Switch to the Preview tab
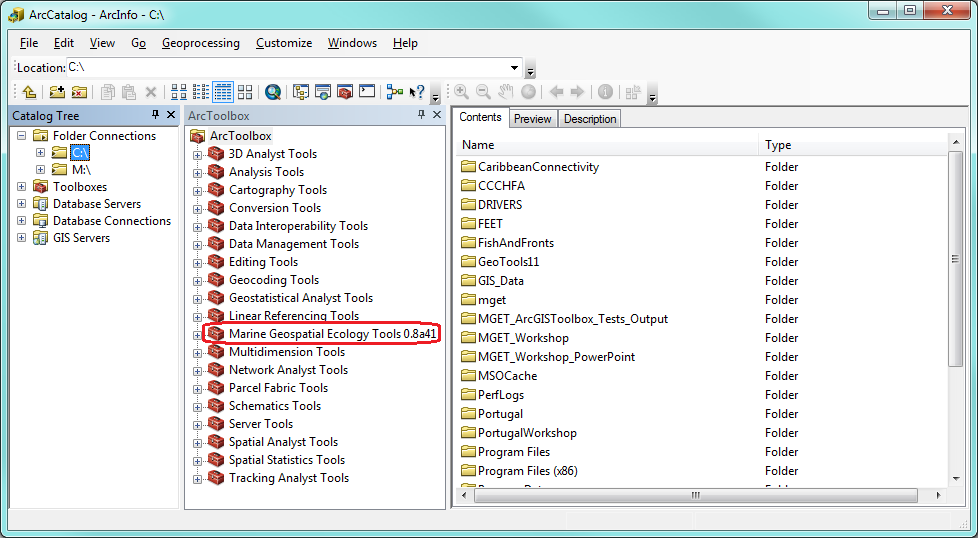978x538 pixels. (x=532, y=119)
